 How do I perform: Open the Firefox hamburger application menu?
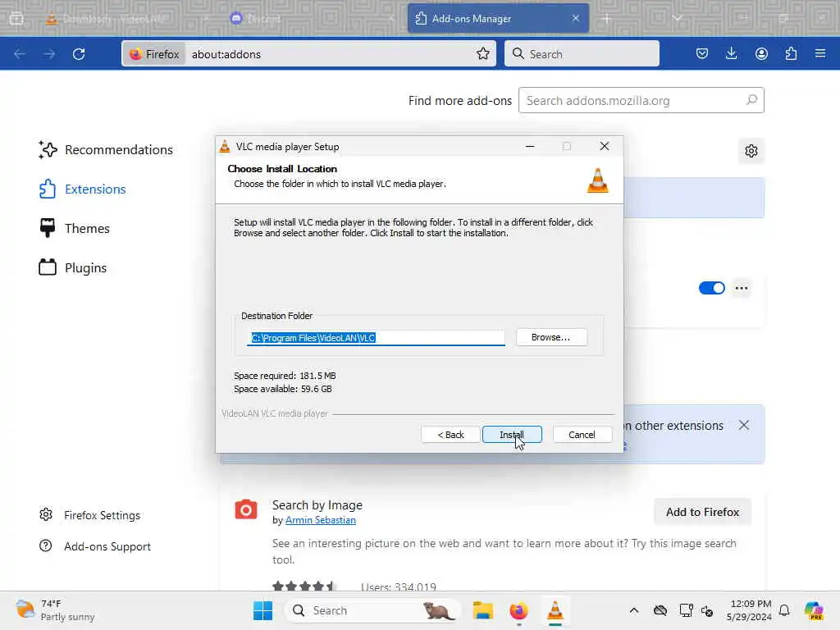[x=820, y=53]
